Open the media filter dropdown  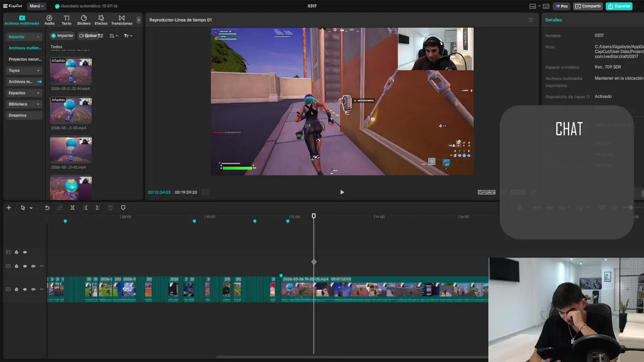click(x=128, y=36)
